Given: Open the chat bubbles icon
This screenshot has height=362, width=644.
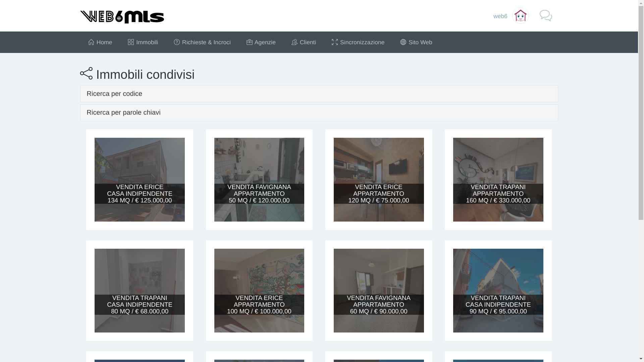Looking at the screenshot, I should click(x=546, y=16).
